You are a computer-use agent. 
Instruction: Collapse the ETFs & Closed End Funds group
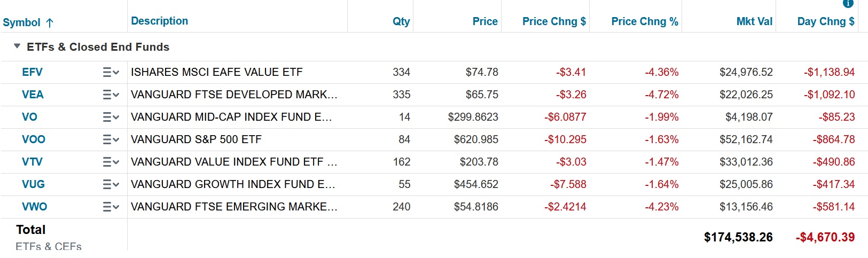coord(17,46)
